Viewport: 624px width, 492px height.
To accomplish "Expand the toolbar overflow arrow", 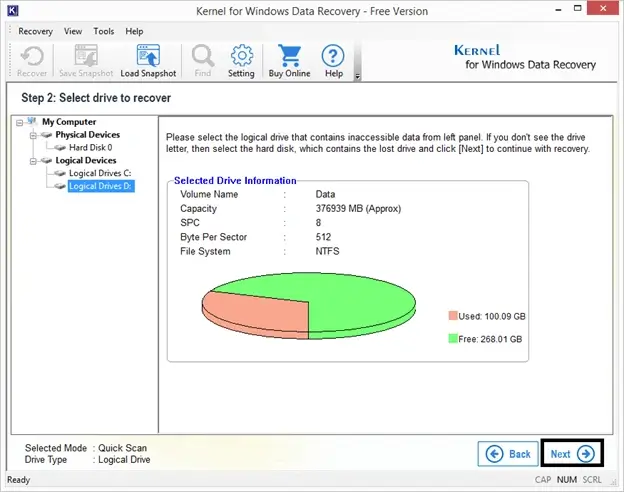I will (x=357, y=76).
